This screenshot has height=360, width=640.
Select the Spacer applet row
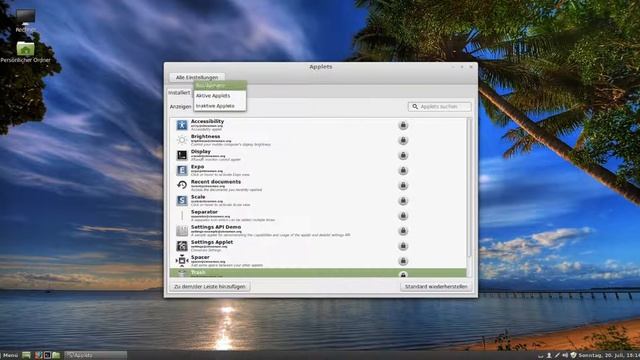pos(318,260)
